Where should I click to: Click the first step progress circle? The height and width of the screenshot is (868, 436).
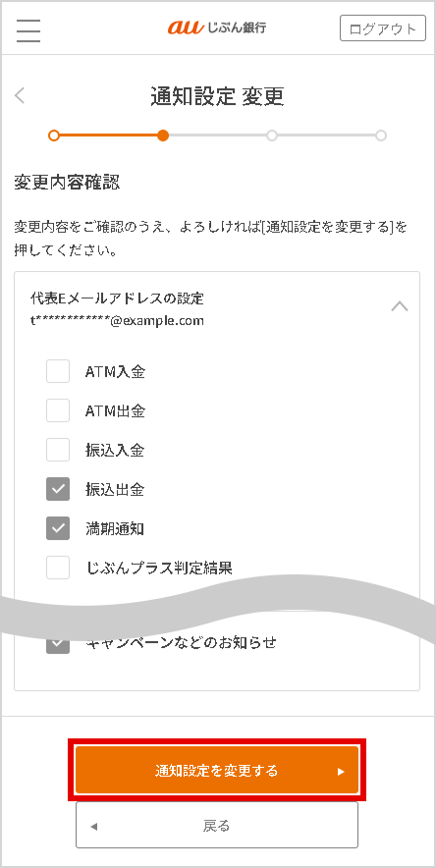[x=54, y=136]
